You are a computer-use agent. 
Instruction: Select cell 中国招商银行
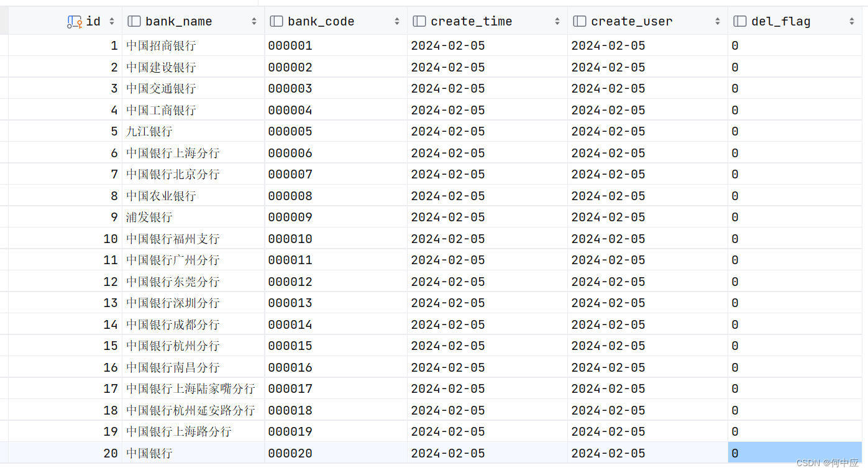point(193,45)
